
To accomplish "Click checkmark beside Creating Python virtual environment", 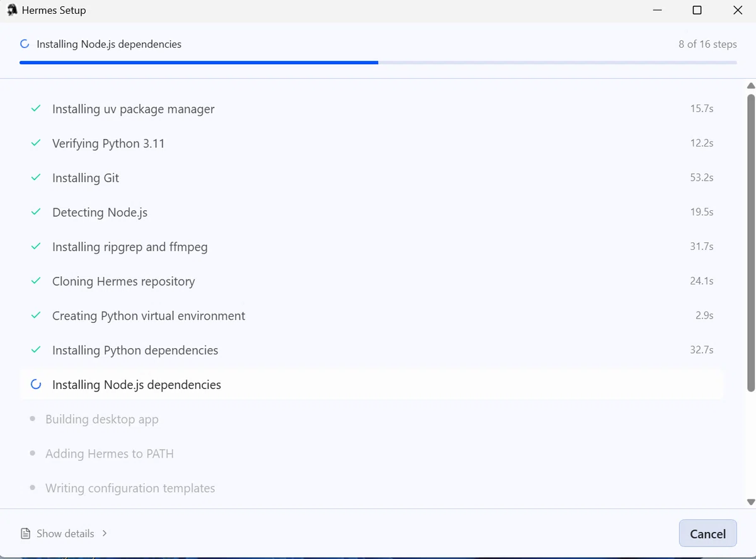I will (x=36, y=315).
